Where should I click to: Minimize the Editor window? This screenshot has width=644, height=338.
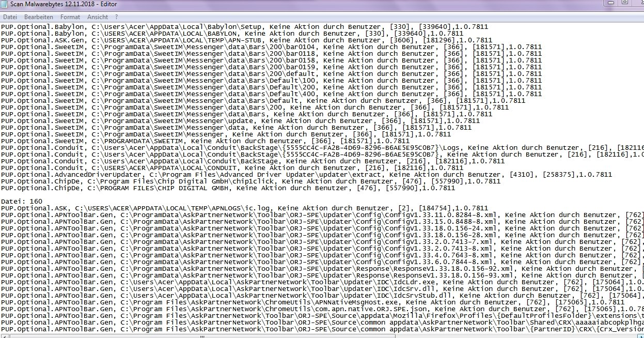coord(611,4)
